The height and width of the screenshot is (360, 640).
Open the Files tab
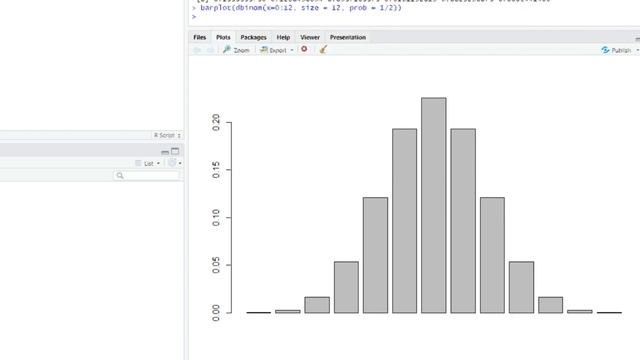point(200,37)
